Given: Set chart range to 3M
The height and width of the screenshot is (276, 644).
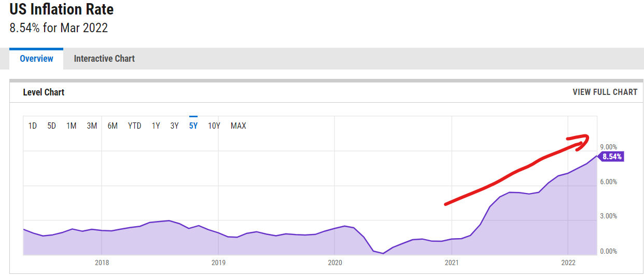Looking at the screenshot, I should [92, 126].
